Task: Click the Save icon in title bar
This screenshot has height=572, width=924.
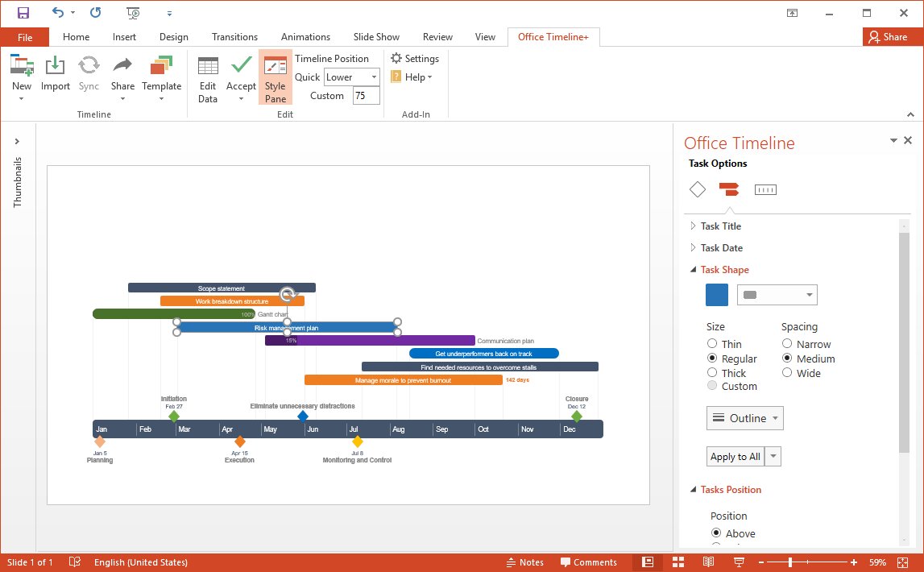Action: click(23, 13)
